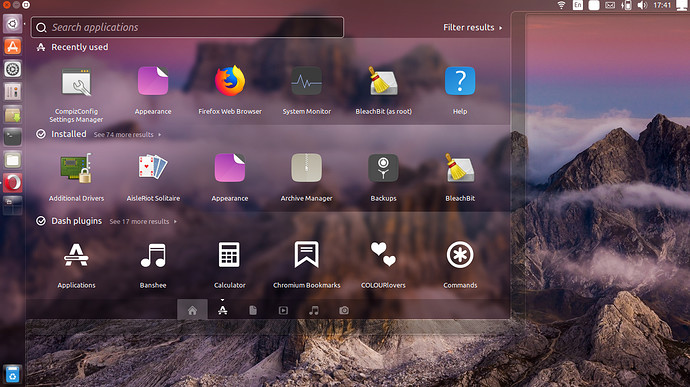Open System Monitor
Screen dimensions: 690x387
pyautogui.click(x=306, y=91)
